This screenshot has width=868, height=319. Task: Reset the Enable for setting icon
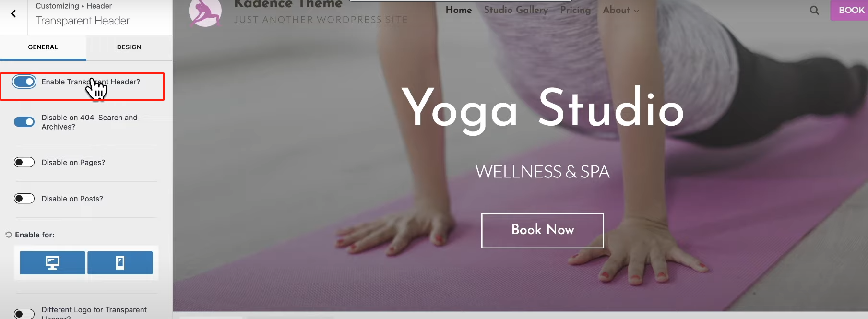point(8,235)
